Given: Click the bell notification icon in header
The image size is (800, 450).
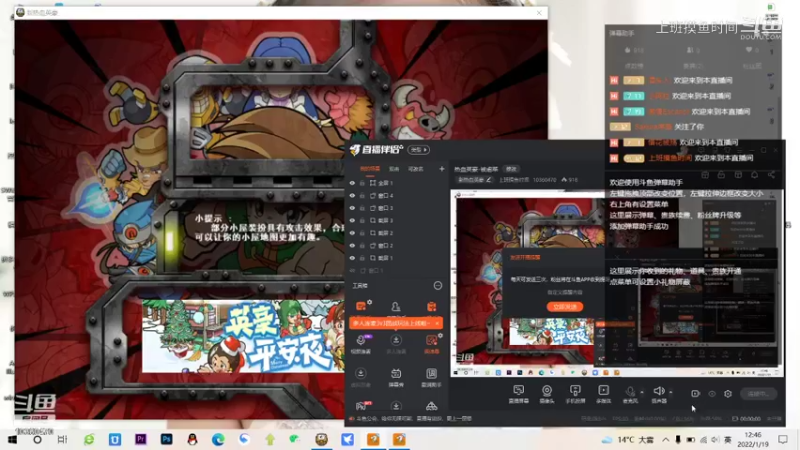Looking at the screenshot, I should (x=755, y=175).
